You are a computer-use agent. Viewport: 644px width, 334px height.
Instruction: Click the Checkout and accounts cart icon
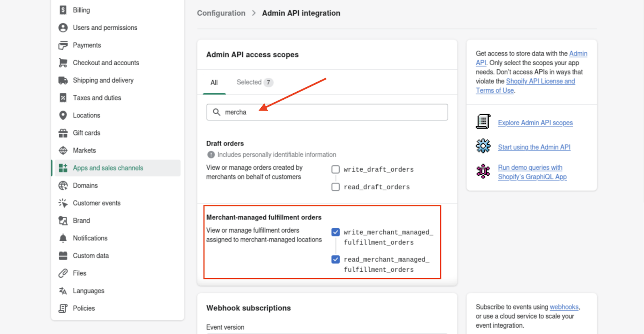click(63, 63)
